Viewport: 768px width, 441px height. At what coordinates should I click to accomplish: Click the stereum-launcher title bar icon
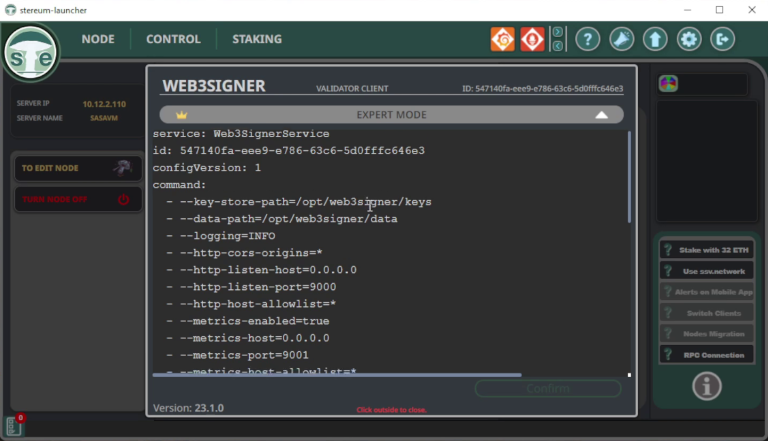tap(10, 10)
